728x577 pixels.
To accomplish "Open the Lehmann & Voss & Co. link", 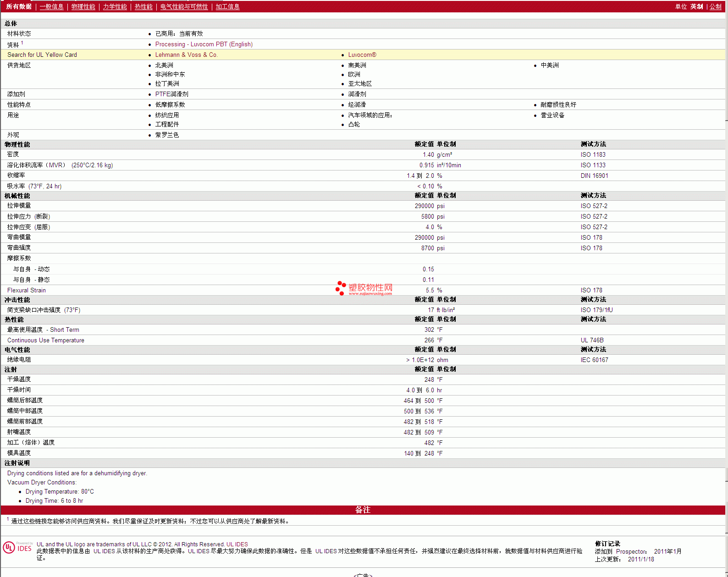I will pyautogui.click(x=186, y=55).
